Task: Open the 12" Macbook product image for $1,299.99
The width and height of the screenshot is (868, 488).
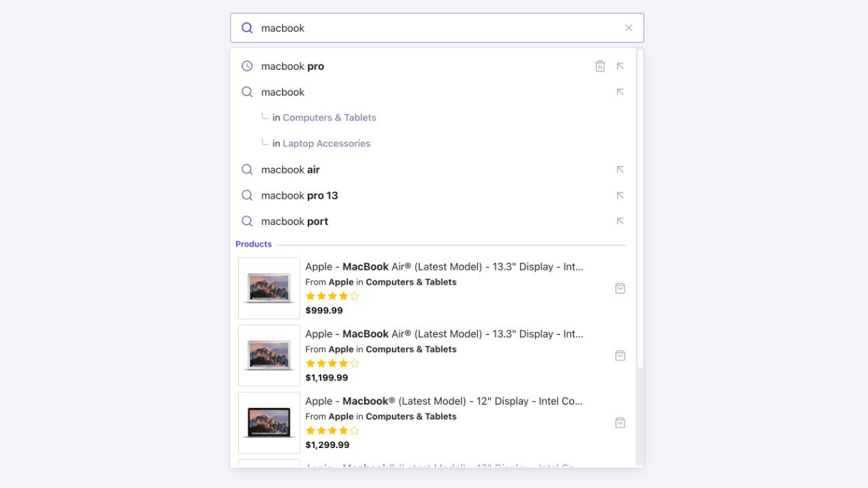Action: 269,422
